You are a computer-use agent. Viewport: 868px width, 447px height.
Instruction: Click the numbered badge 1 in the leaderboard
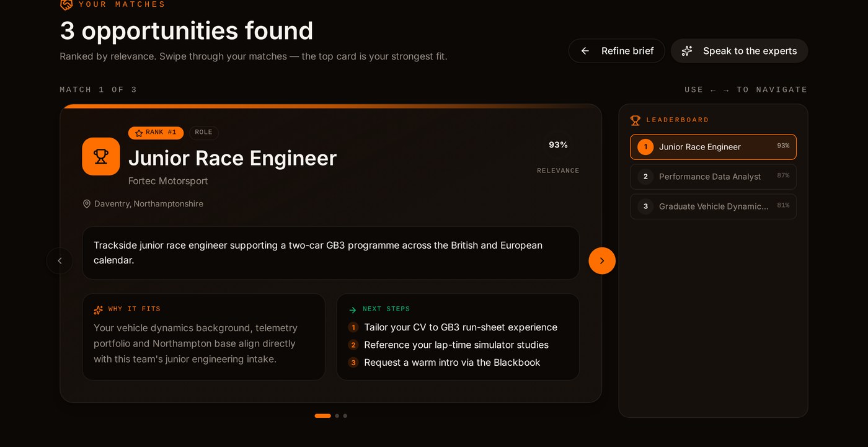tap(645, 147)
